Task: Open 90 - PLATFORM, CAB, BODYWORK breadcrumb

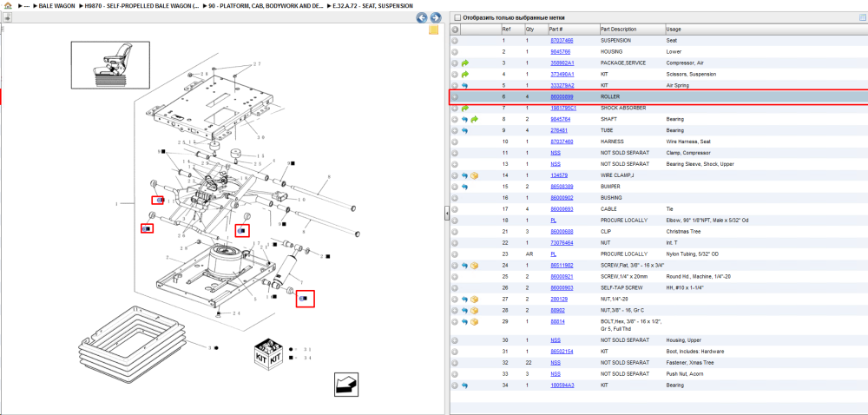Action: [266, 5]
